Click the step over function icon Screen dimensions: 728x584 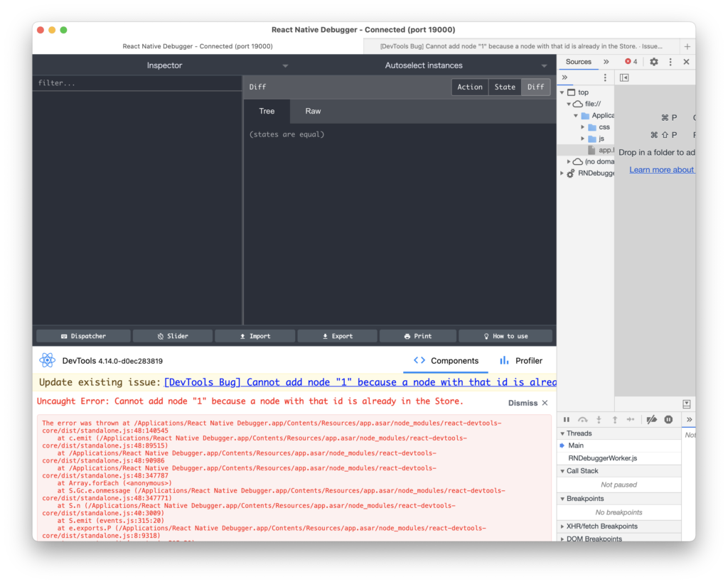583,420
